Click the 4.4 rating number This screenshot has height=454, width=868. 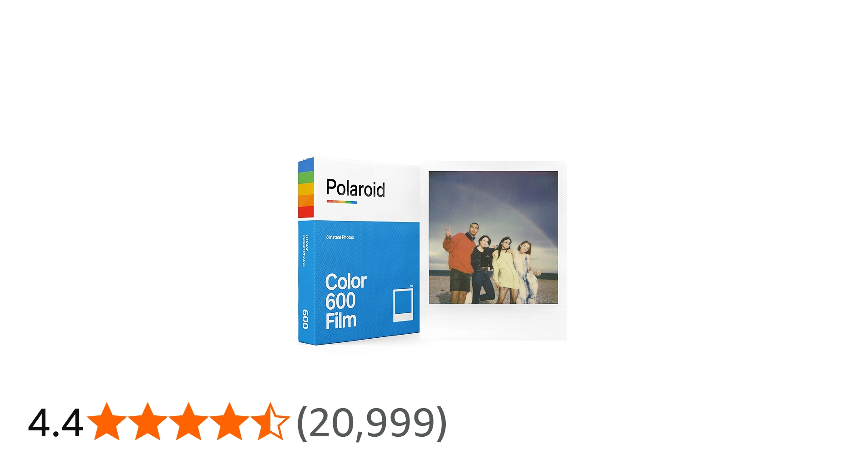click(x=55, y=423)
